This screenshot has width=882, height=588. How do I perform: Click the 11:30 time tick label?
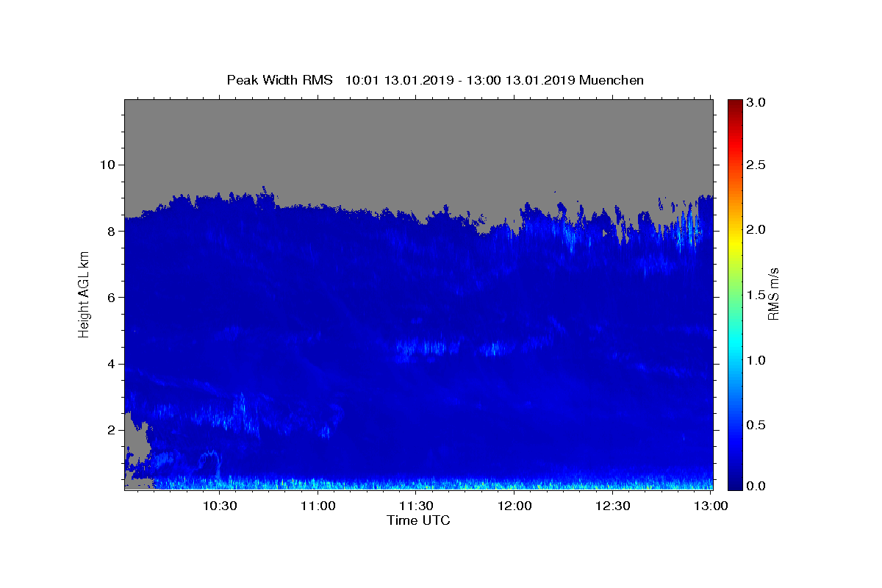(416, 506)
